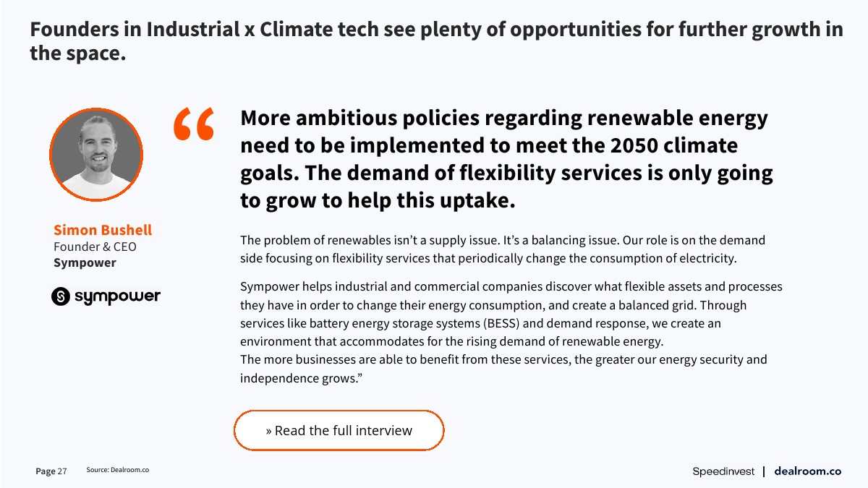Click the Founder & CEO job title

coord(95,247)
